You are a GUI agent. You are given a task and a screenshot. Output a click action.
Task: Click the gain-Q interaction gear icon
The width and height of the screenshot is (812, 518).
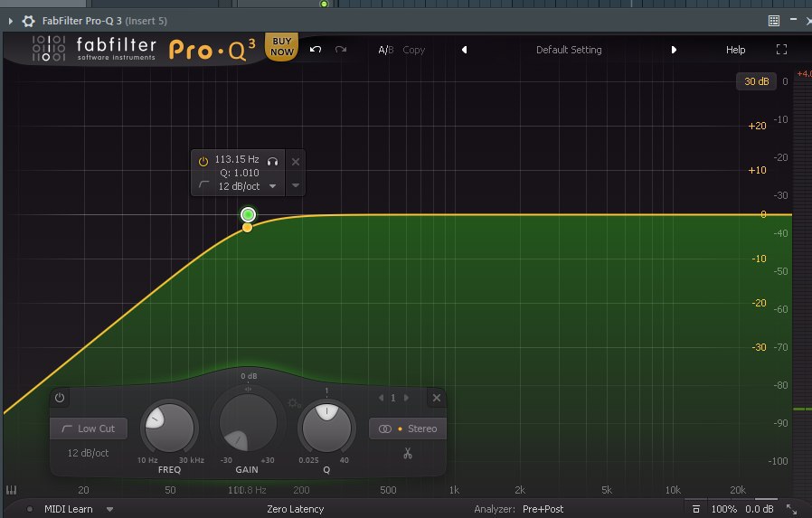coord(294,402)
